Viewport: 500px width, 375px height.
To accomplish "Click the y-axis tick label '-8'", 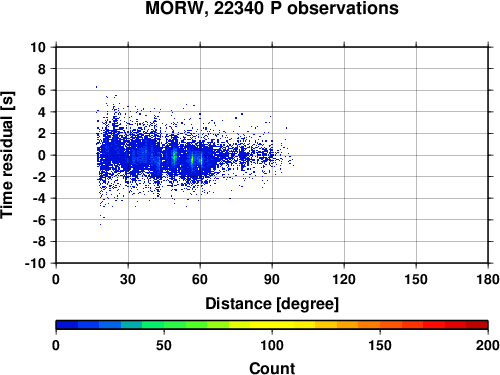I will click(x=39, y=242).
